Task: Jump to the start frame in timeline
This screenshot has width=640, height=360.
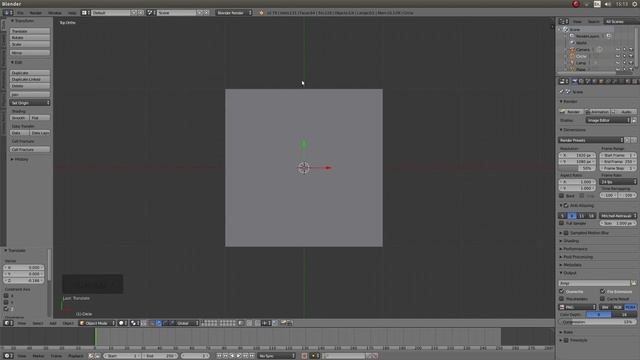Action: (x=219, y=356)
